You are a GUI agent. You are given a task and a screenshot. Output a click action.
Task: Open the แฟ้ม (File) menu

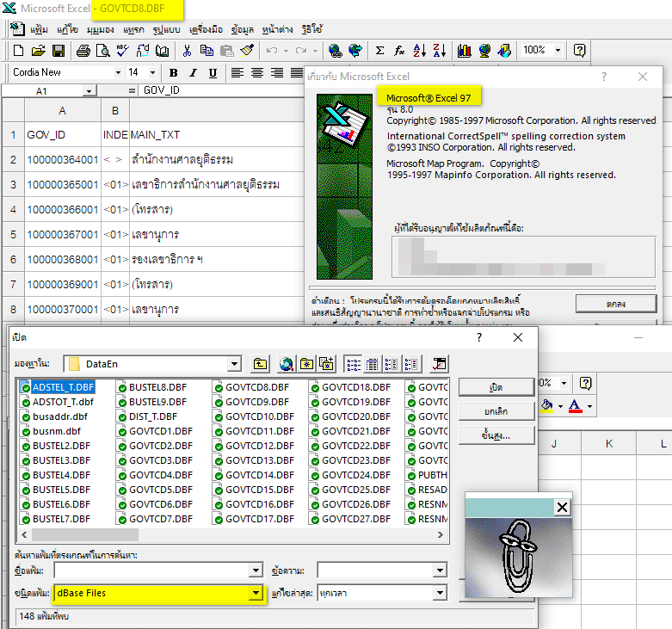[39, 29]
